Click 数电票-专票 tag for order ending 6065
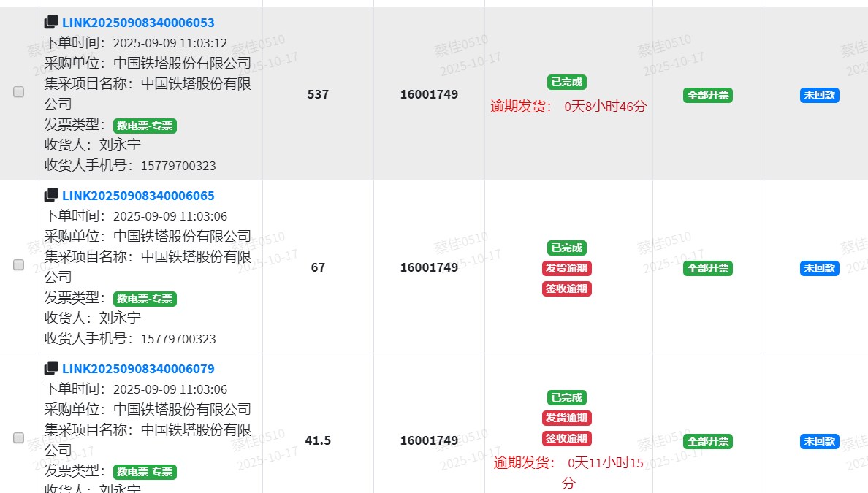Viewport: 868px width, 493px height. coord(145,299)
